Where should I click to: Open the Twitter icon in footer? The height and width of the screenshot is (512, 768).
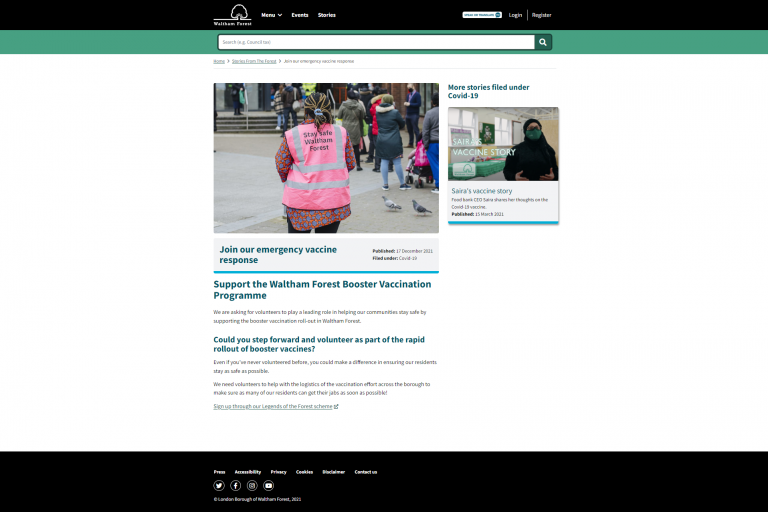pos(219,485)
